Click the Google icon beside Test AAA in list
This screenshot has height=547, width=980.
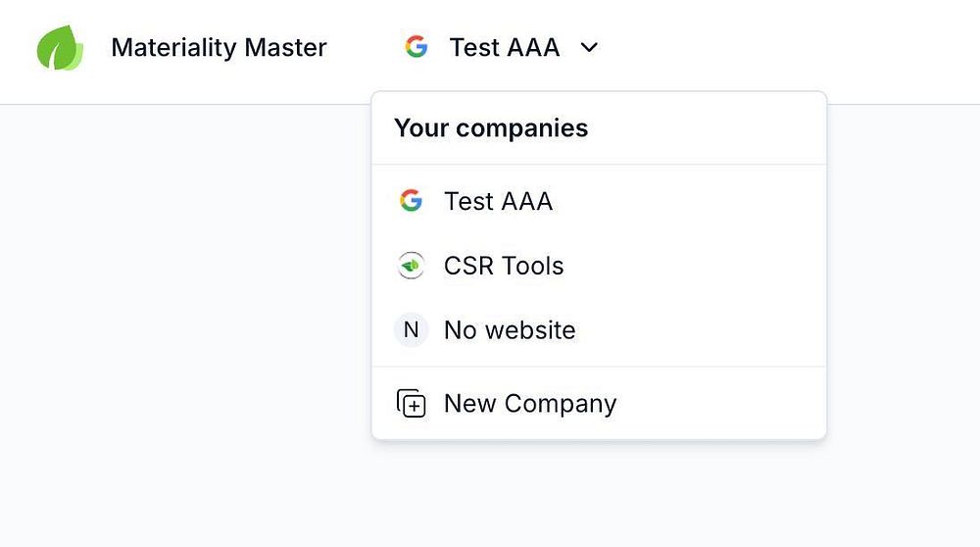tap(411, 201)
